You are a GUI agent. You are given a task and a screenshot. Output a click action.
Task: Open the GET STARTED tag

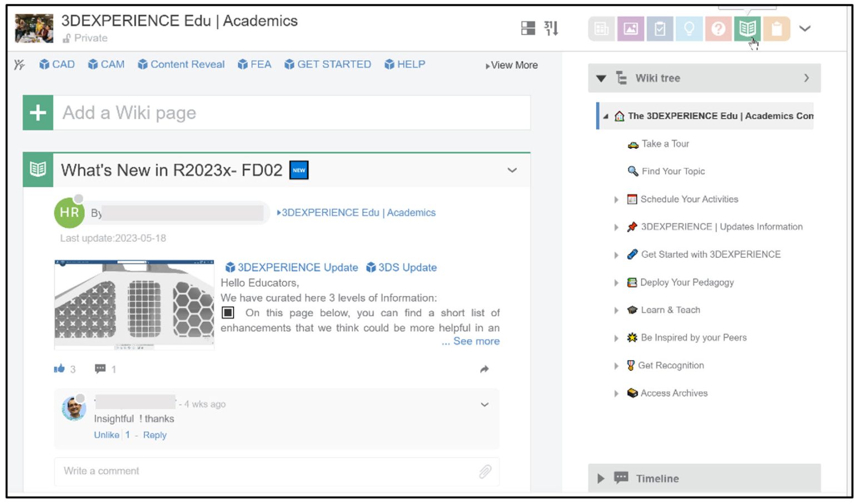(x=334, y=64)
